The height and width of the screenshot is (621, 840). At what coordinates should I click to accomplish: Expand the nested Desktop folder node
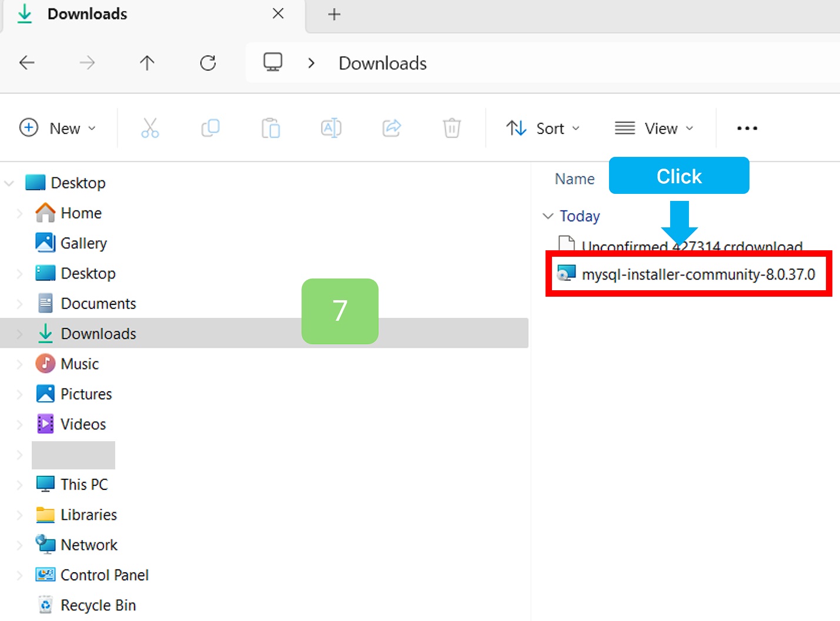point(19,274)
